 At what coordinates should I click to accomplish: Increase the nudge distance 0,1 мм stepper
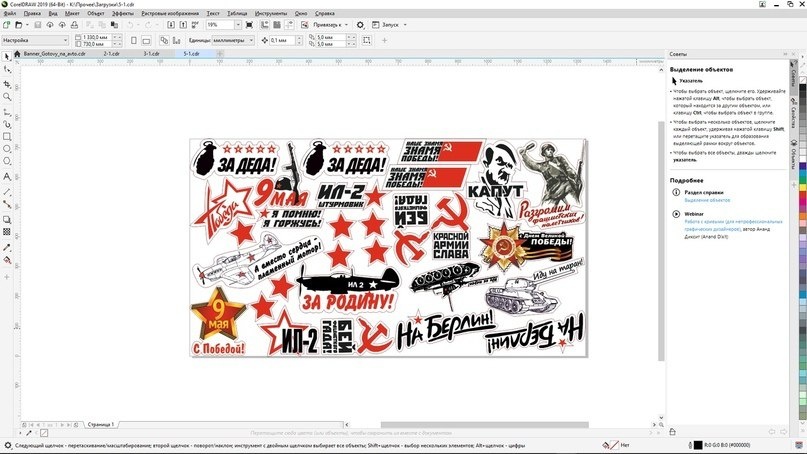point(300,38)
